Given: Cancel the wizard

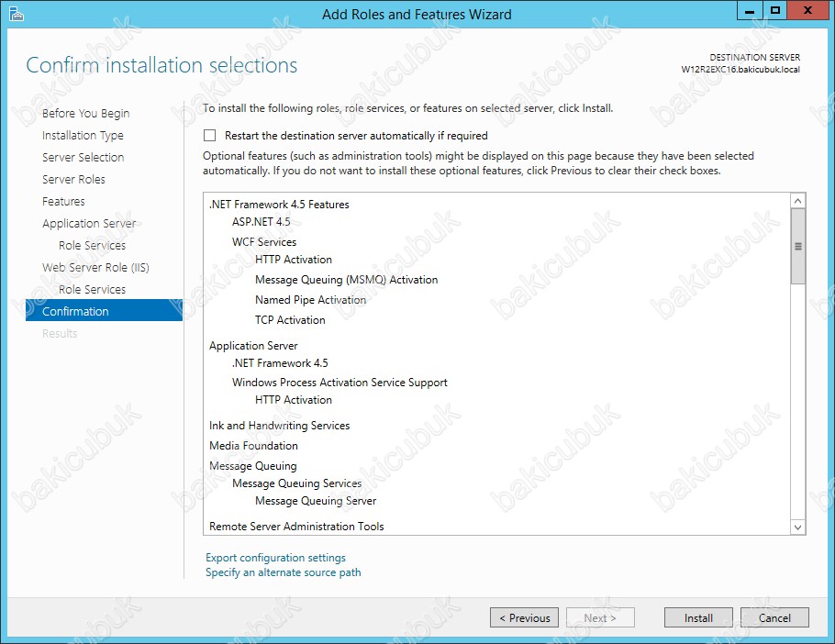Looking at the screenshot, I should [x=774, y=618].
